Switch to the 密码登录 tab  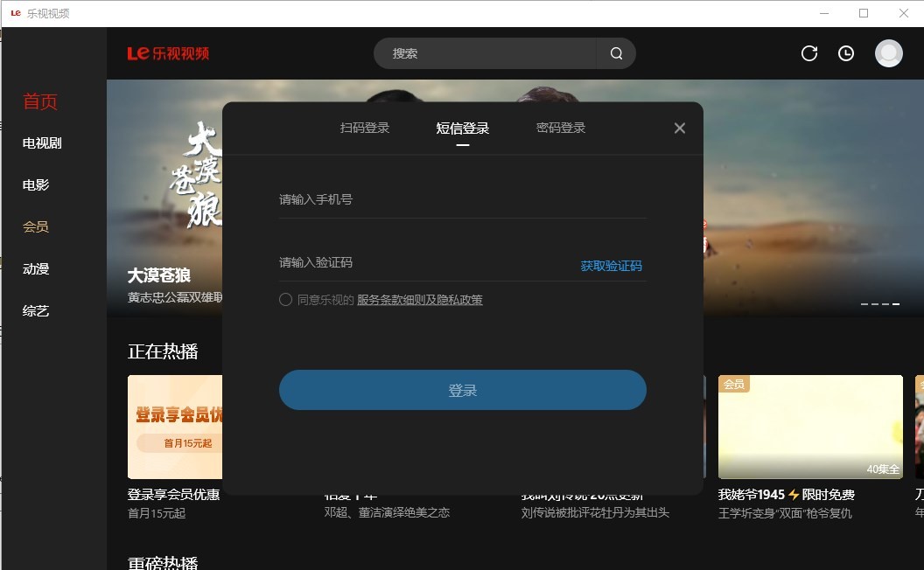(559, 127)
